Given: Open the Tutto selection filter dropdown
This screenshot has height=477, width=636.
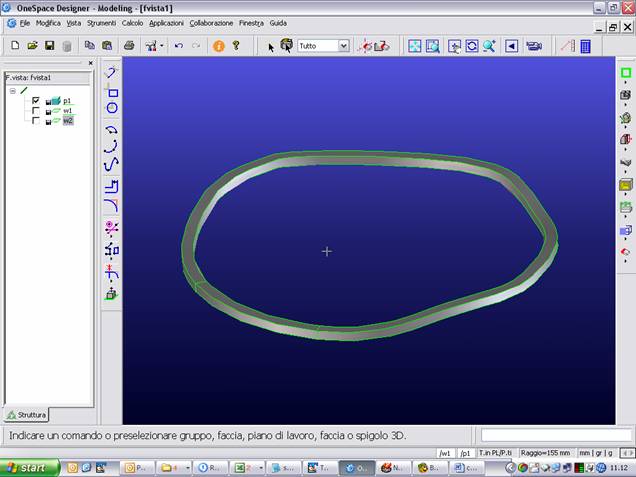Looking at the screenshot, I should 343,46.
